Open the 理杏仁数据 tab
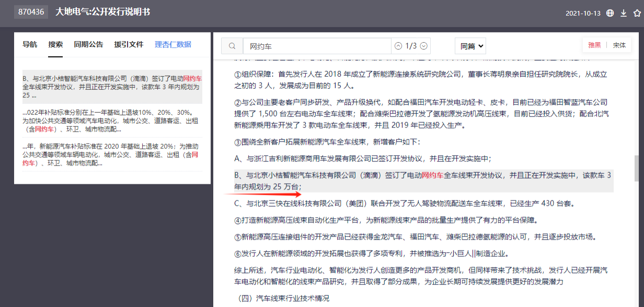Screen dimensions: 644x307 [173, 45]
